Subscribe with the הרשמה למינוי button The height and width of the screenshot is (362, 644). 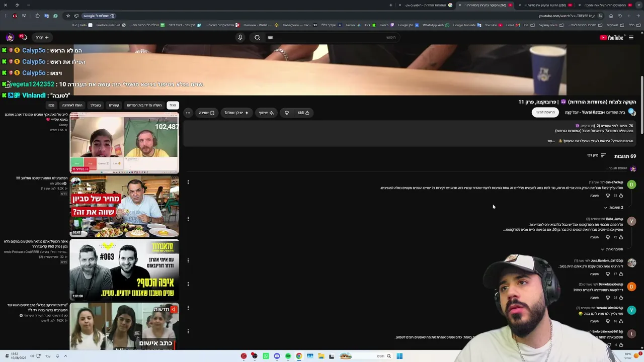545,112
